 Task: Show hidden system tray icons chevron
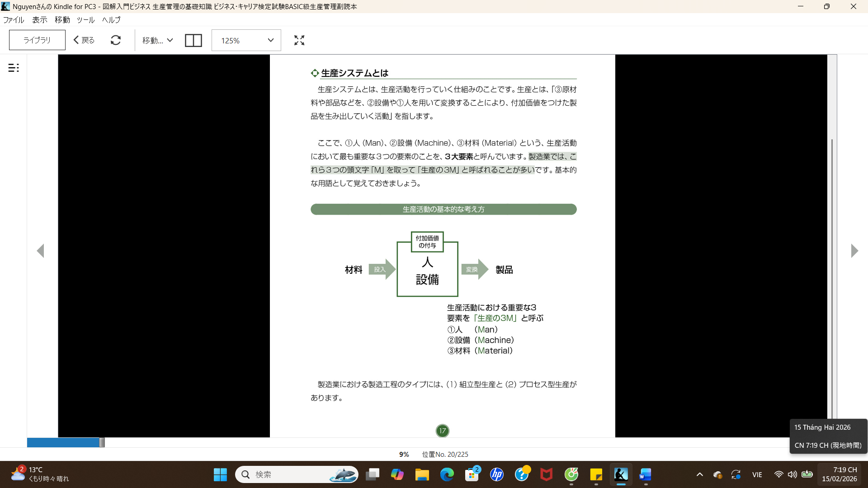(699, 474)
